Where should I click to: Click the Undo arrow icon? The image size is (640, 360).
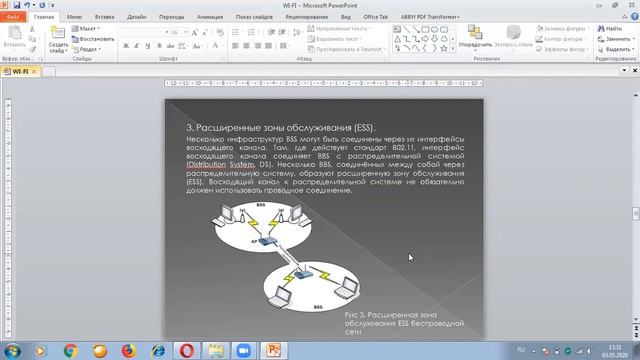[27, 5]
